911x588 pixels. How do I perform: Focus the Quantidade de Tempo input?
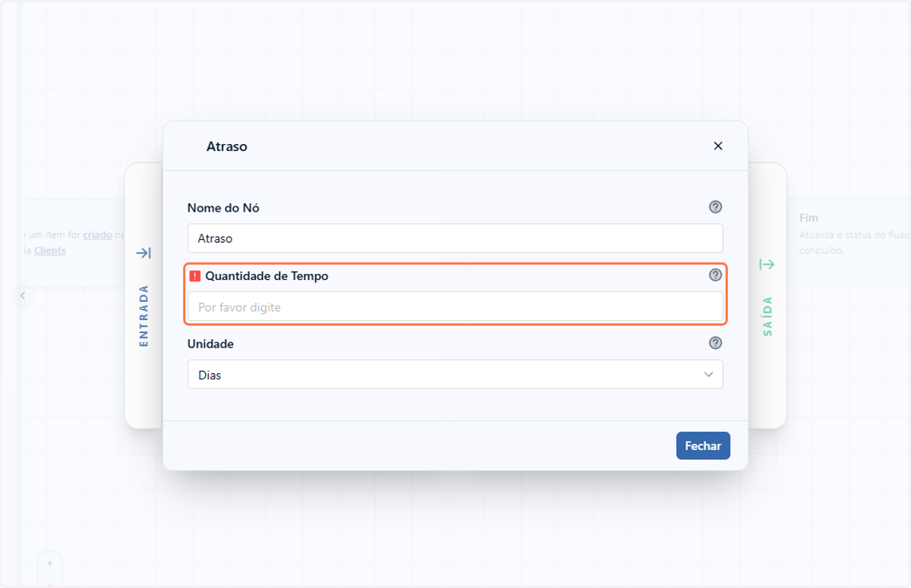[x=455, y=307]
